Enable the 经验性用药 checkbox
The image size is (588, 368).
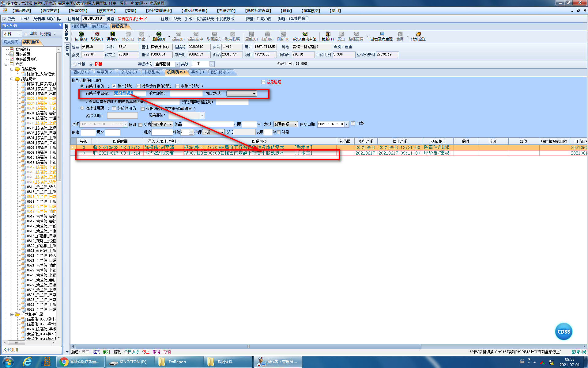coord(114,109)
